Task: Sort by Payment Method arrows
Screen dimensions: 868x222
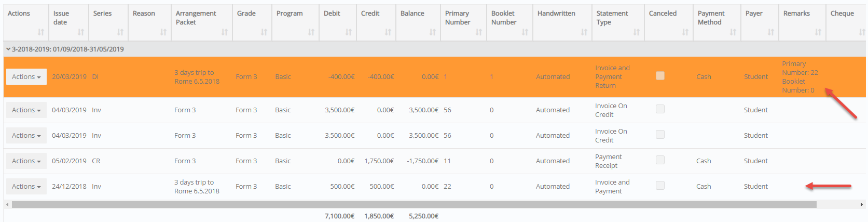Action: (733, 32)
